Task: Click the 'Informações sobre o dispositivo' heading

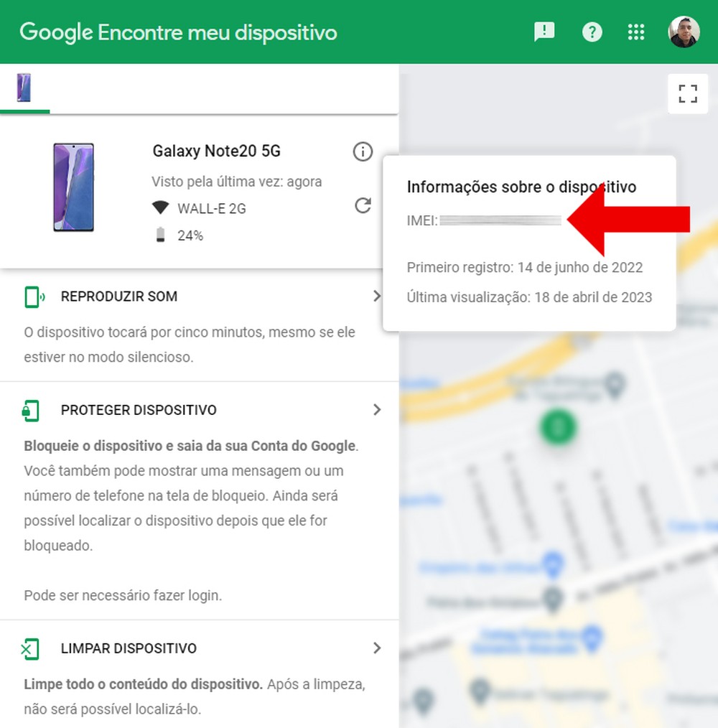Action: [521, 187]
